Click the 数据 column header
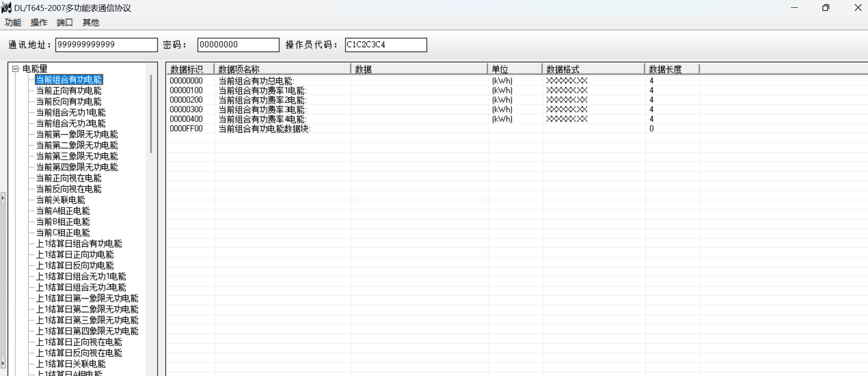 419,69
